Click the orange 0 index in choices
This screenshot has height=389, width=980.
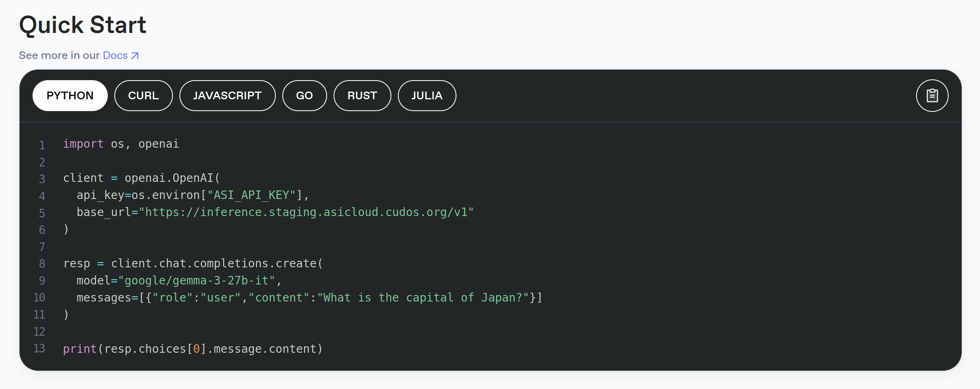point(196,349)
